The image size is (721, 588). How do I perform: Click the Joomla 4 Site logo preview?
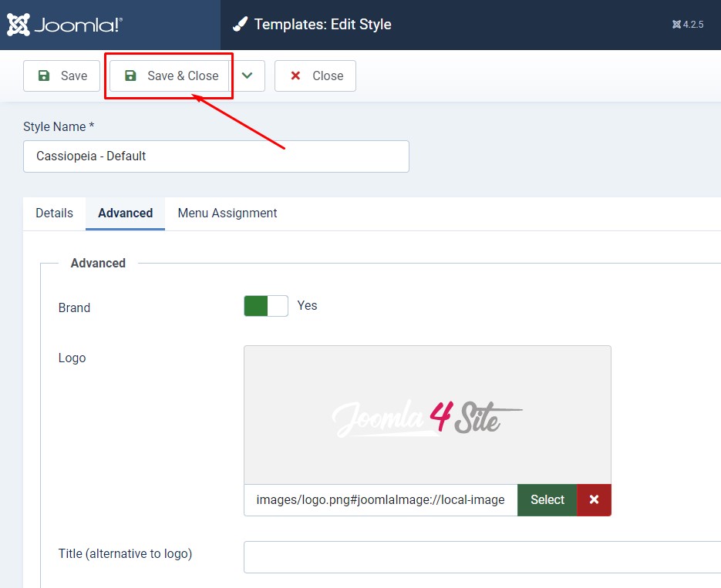point(427,416)
